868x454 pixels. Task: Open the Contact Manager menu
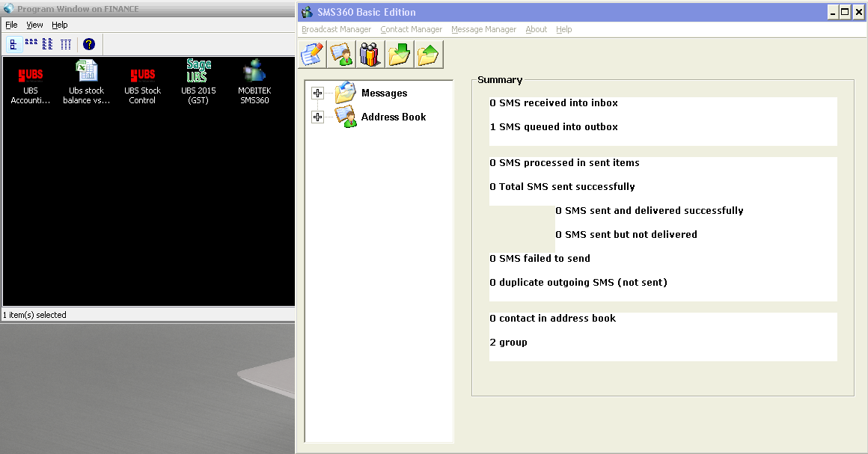(x=411, y=29)
